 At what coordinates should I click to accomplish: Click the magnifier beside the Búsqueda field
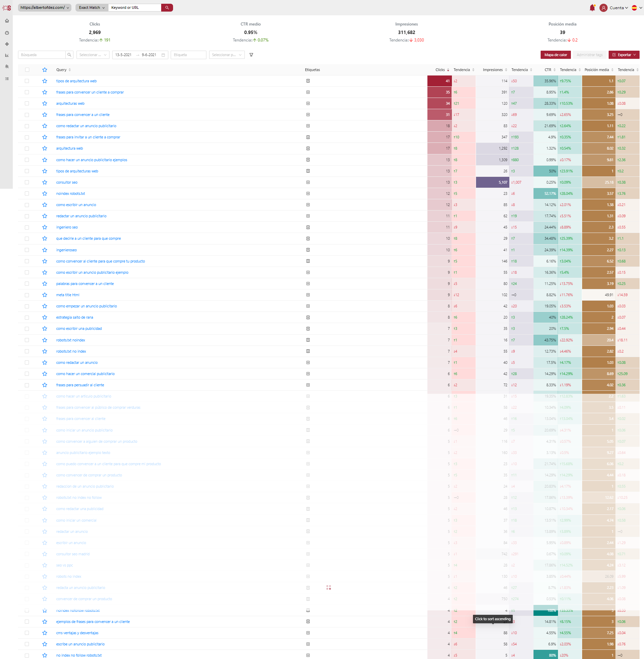69,55
